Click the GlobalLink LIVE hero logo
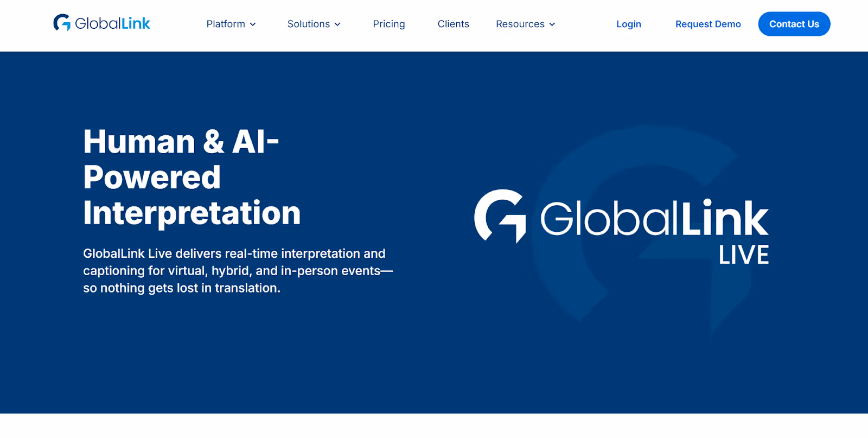 tap(622, 227)
